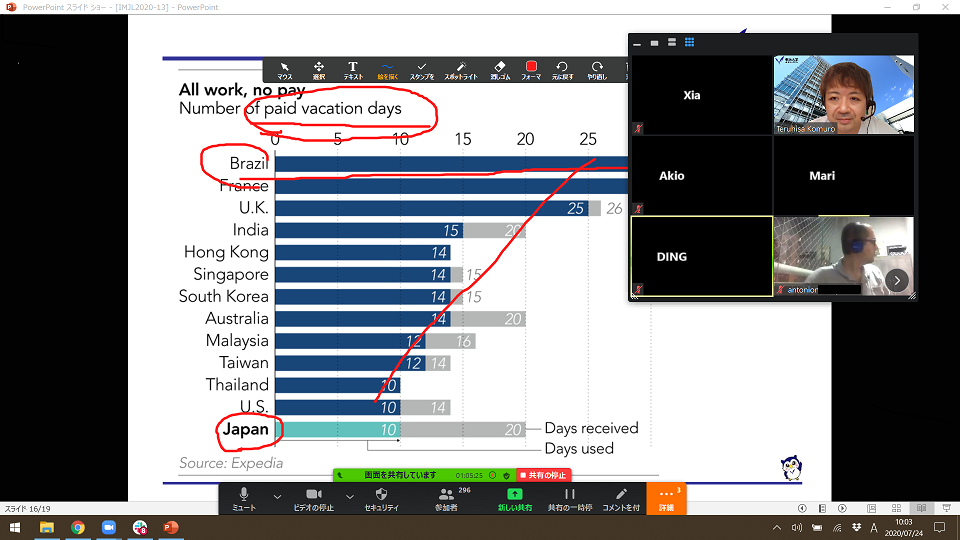960x540 pixels.
Task: Switch to Reading view in PowerPoint
Action: click(x=921, y=508)
